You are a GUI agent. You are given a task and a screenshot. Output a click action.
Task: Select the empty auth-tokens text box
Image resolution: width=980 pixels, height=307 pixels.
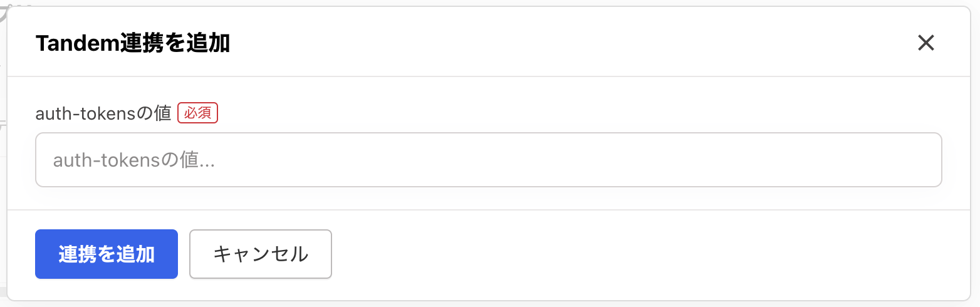[x=489, y=160]
